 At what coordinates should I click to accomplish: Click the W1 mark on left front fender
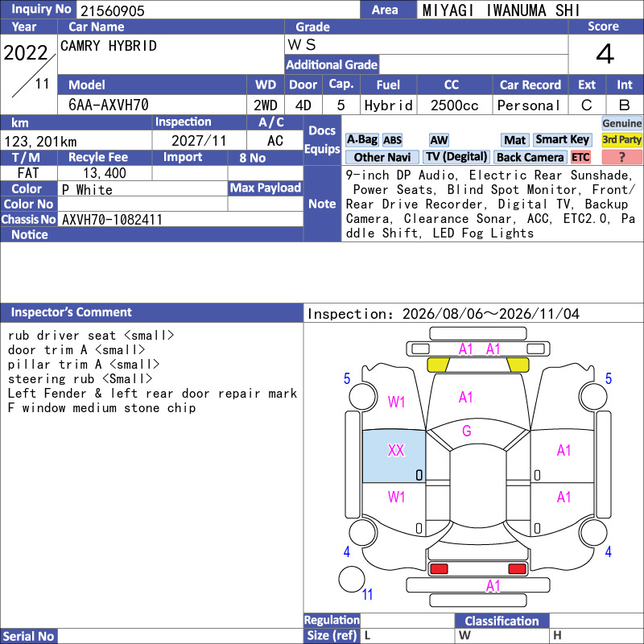tap(396, 402)
